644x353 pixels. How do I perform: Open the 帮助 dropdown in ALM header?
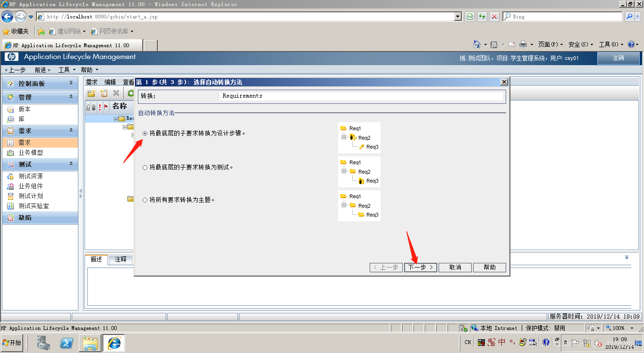tap(89, 70)
